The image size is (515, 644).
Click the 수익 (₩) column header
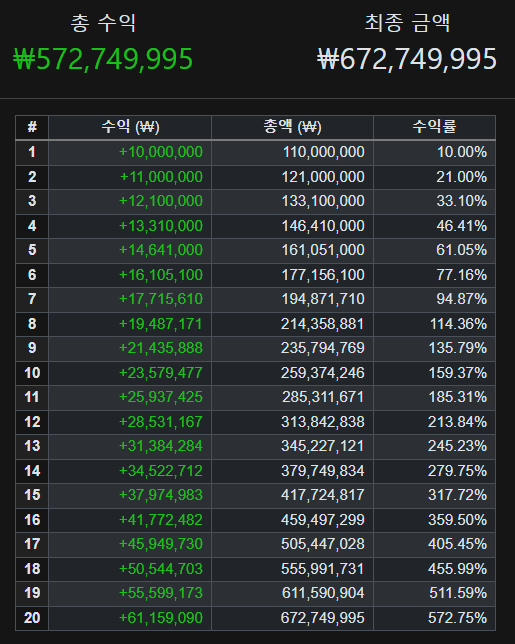[x=130, y=127]
